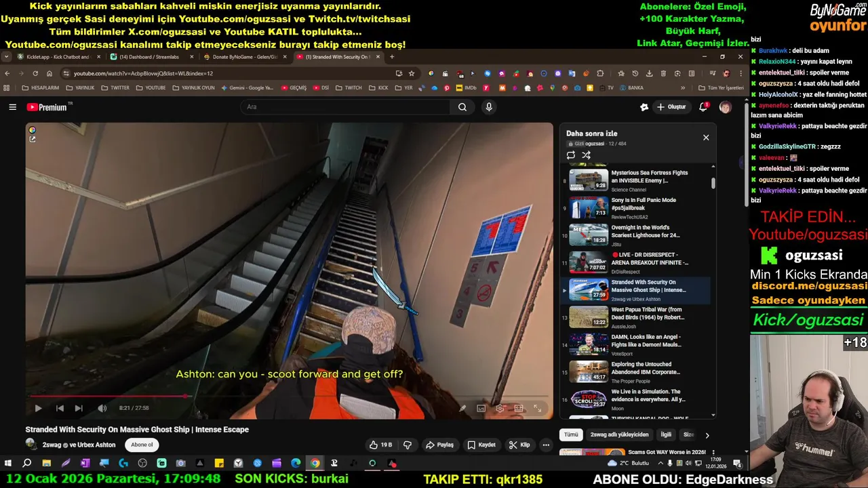
Task: Click the YouTube search magnifier button
Action: pyautogui.click(x=462, y=107)
